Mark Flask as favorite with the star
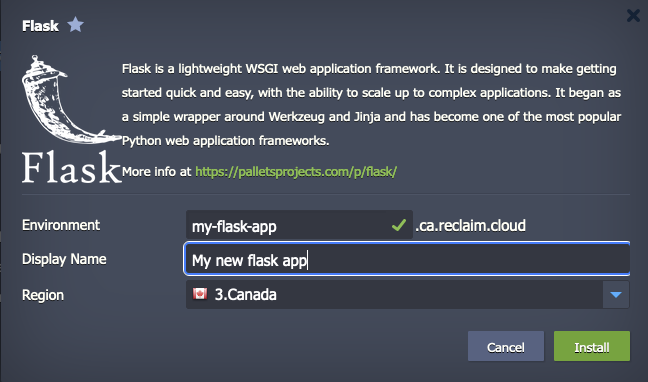Viewport: 648px width, 382px height. pos(75,25)
